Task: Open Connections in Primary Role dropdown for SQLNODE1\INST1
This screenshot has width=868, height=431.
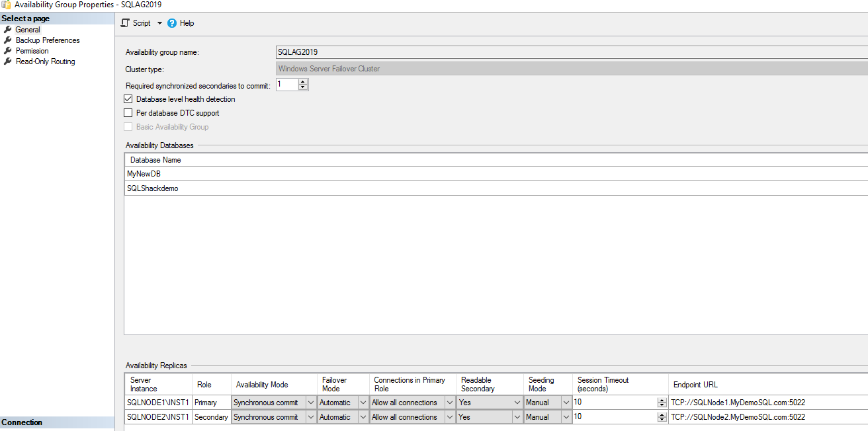Action: [450, 403]
